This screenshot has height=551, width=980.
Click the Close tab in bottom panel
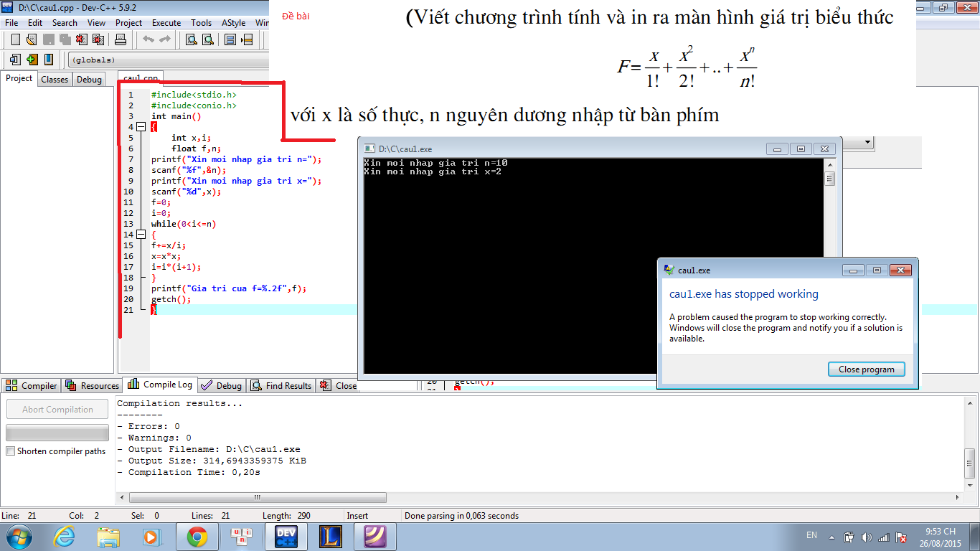click(x=338, y=385)
